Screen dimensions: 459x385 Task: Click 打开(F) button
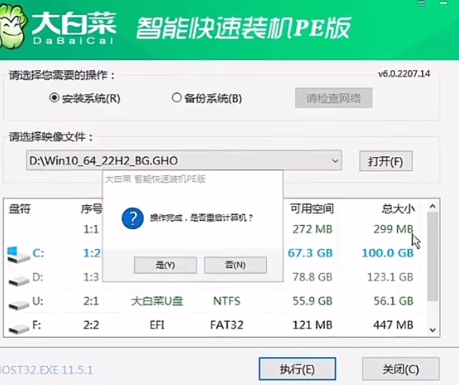(386, 162)
